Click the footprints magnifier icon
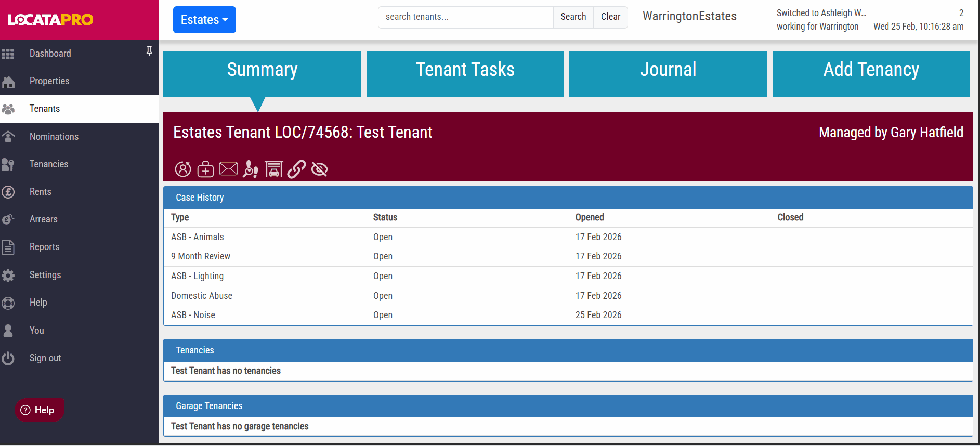This screenshot has height=446, width=980. pos(251,169)
